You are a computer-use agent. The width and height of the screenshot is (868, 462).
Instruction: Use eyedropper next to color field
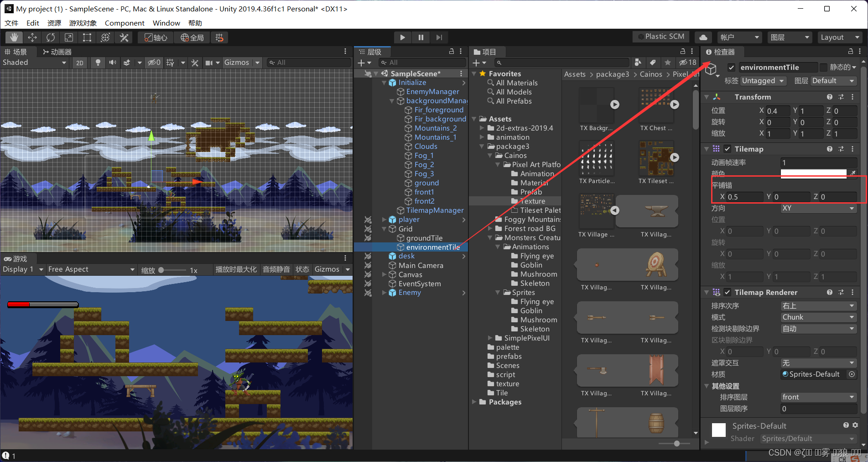tap(853, 173)
